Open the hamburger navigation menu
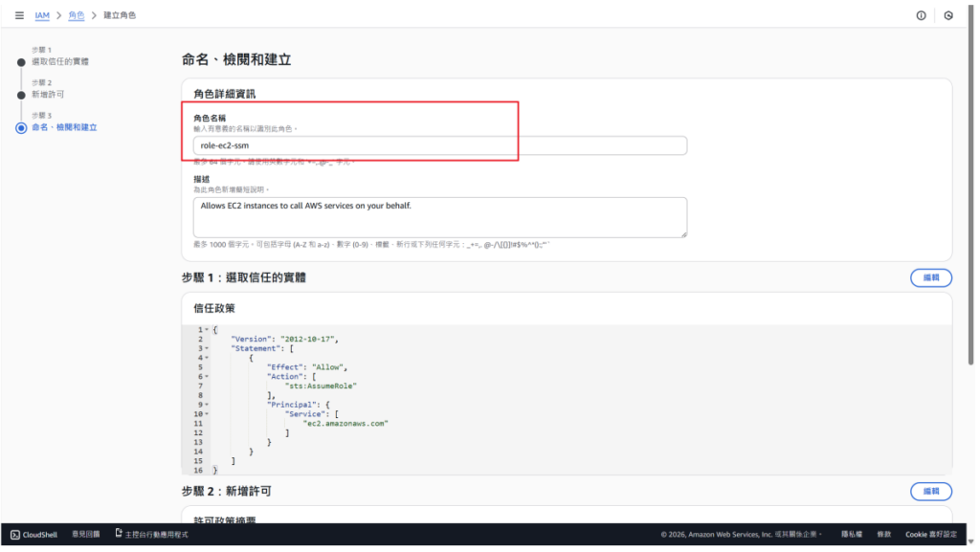The width and height of the screenshot is (980, 552). point(19,15)
